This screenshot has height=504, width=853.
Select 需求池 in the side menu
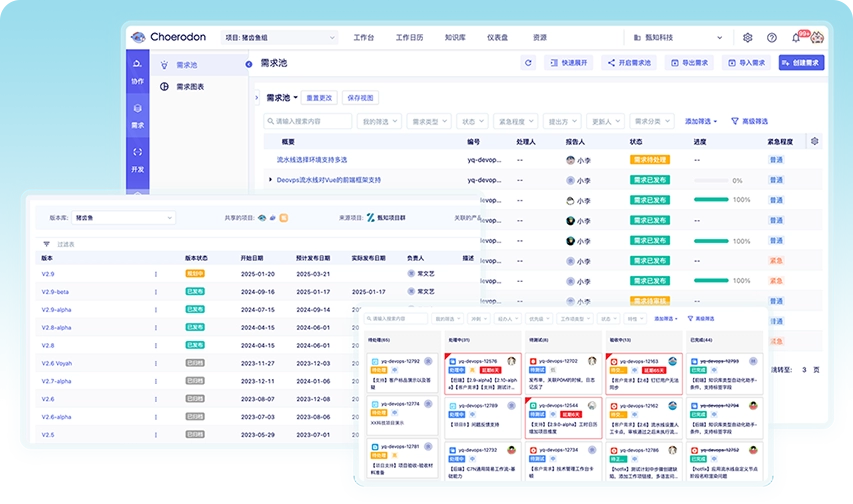pos(199,65)
